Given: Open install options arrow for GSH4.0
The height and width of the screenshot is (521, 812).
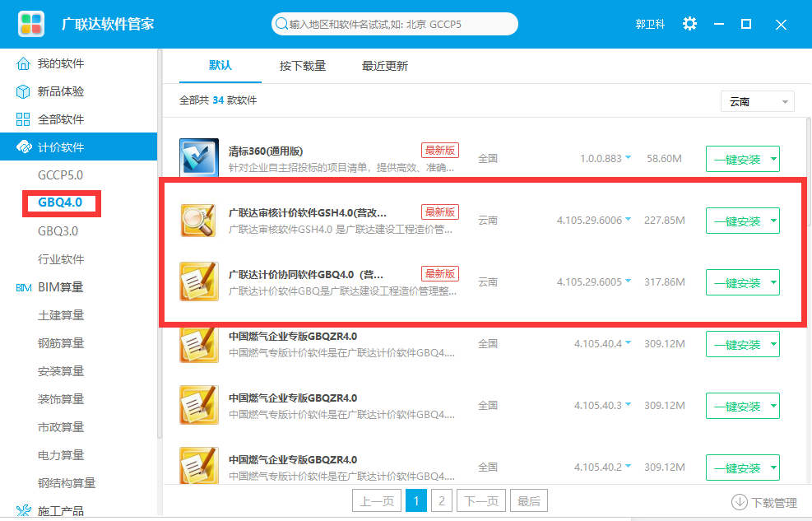Looking at the screenshot, I should [773, 221].
